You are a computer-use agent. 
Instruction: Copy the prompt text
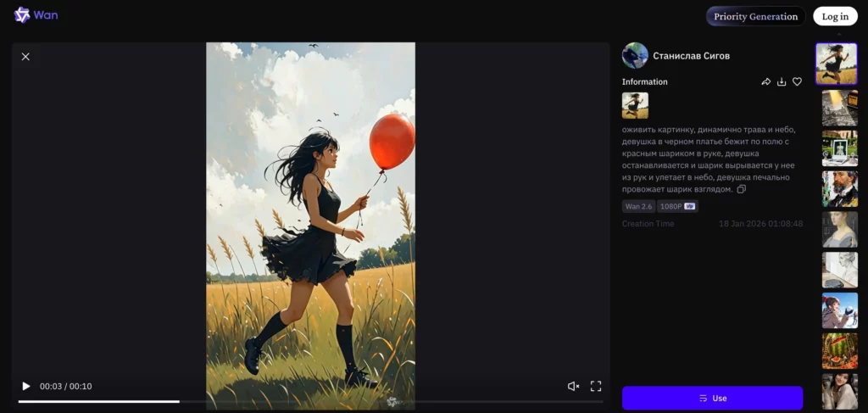[x=742, y=190]
